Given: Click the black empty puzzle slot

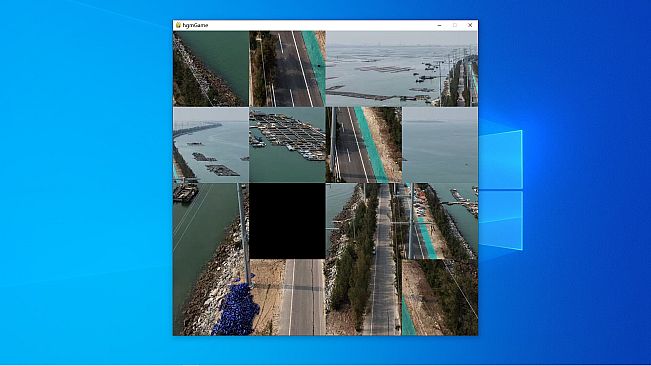Looking at the screenshot, I should tap(287, 221).
